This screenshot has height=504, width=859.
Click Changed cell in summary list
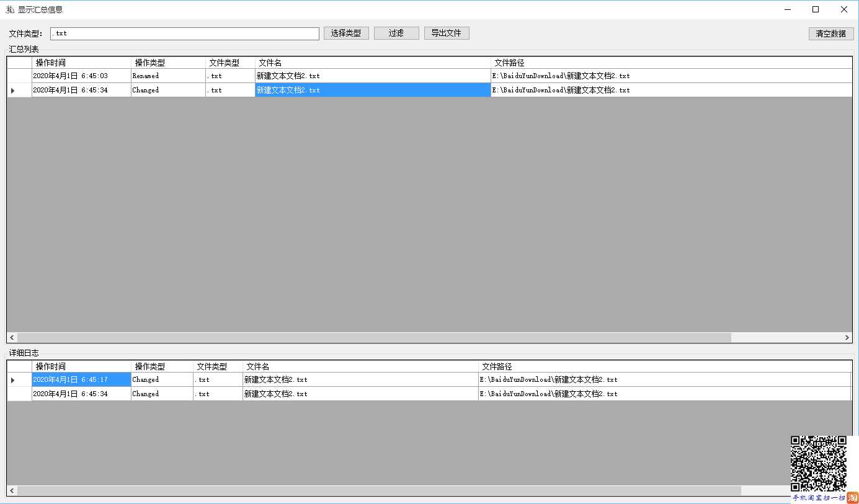pos(168,90)
